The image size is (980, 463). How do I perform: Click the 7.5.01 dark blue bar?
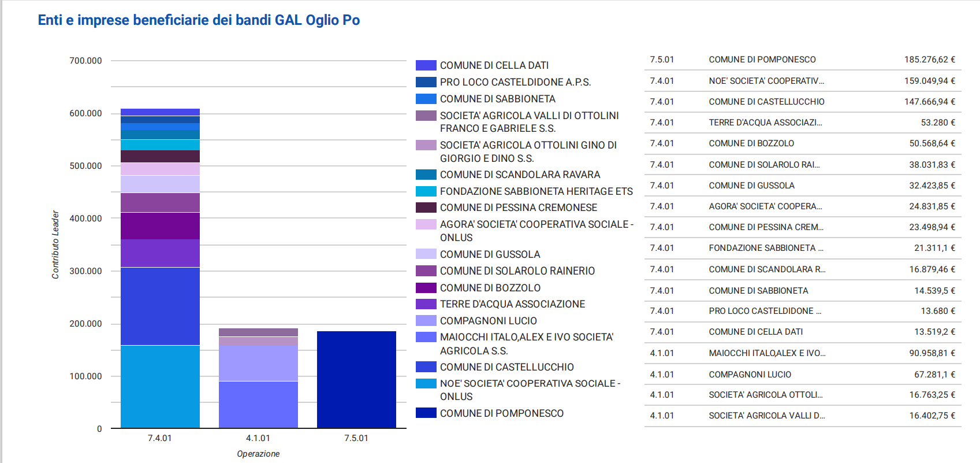(356, 379)
